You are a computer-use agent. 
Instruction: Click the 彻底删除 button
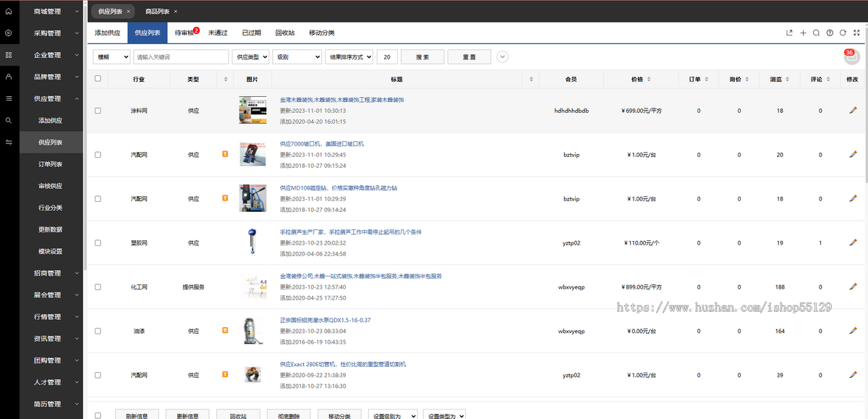(289, 415)
